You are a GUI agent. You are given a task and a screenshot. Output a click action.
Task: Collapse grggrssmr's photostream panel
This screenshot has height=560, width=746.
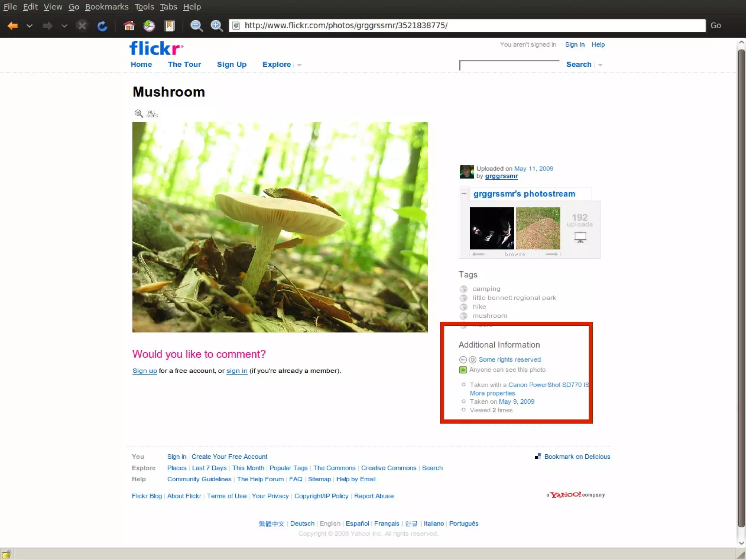[x=464, y=193]
